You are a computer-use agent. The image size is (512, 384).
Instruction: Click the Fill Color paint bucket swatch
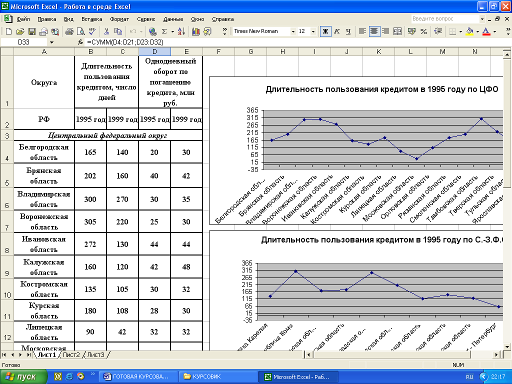coord(470,31)
